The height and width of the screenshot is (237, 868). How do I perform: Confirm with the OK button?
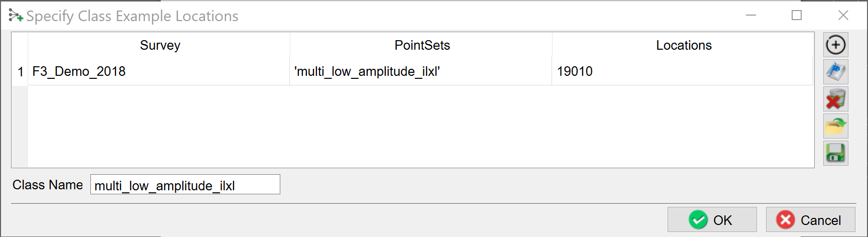coord(712,220)
